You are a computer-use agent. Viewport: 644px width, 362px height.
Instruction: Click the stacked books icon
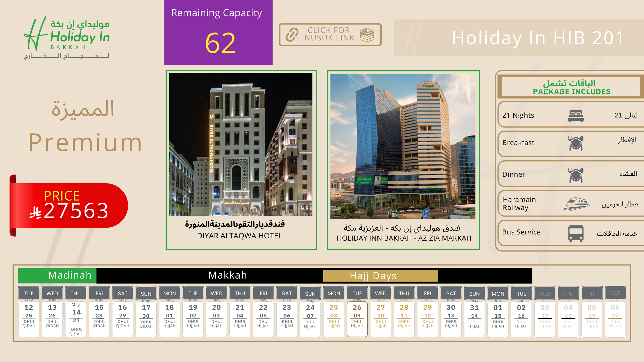(x=367, y=35)
